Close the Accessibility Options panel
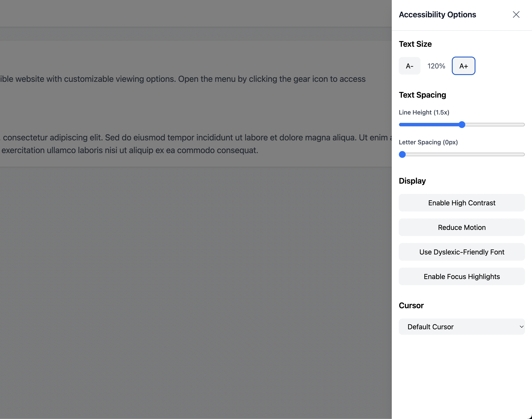The height and width of the screenshot is (419, 532). point(516,14)
